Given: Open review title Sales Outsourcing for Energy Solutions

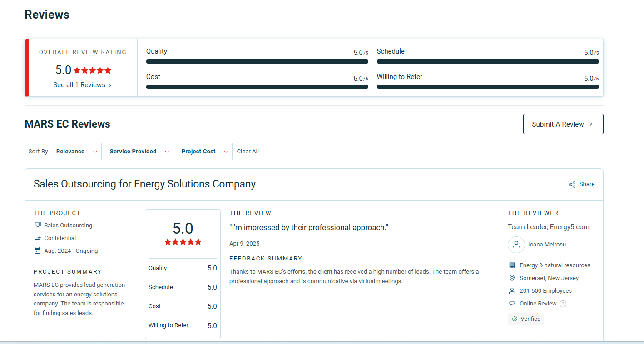Looking at the screenshot, I should click(x=144, y=184).
